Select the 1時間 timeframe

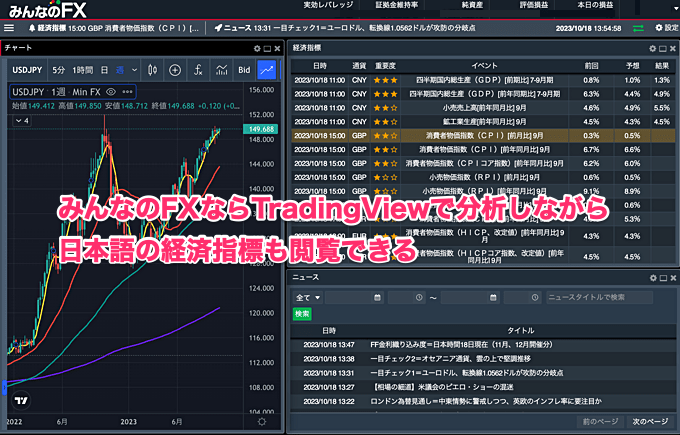[x=82, y=70]
